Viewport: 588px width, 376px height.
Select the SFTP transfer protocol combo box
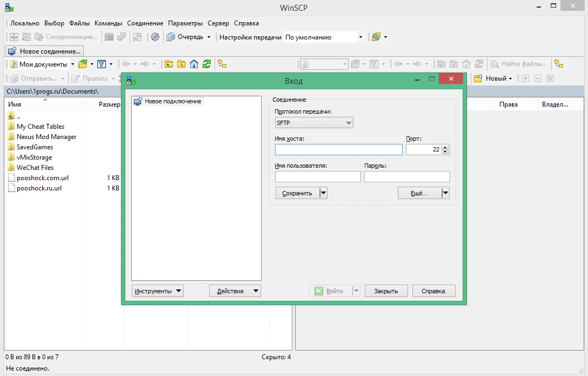click(x=314, y=123)
